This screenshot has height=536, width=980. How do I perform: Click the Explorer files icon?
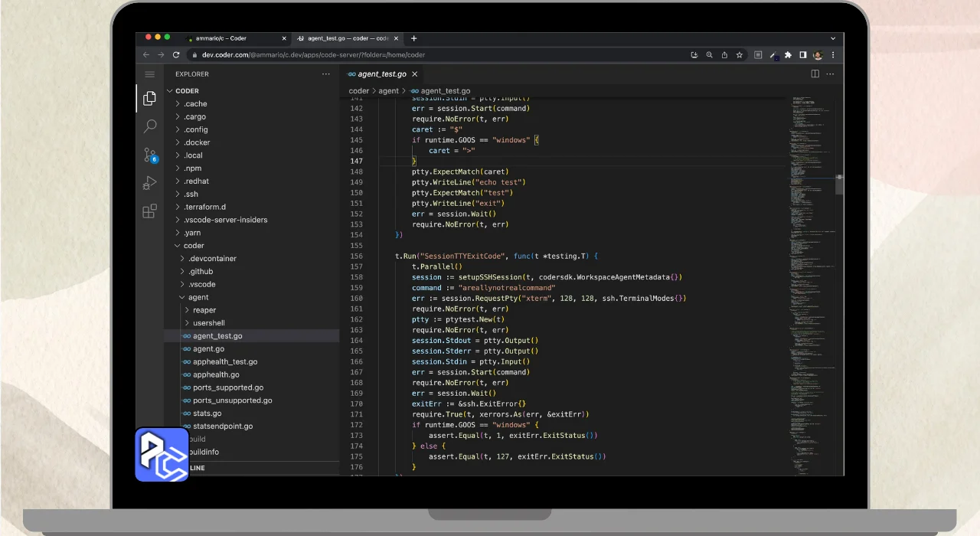click(x=150, y=98)
